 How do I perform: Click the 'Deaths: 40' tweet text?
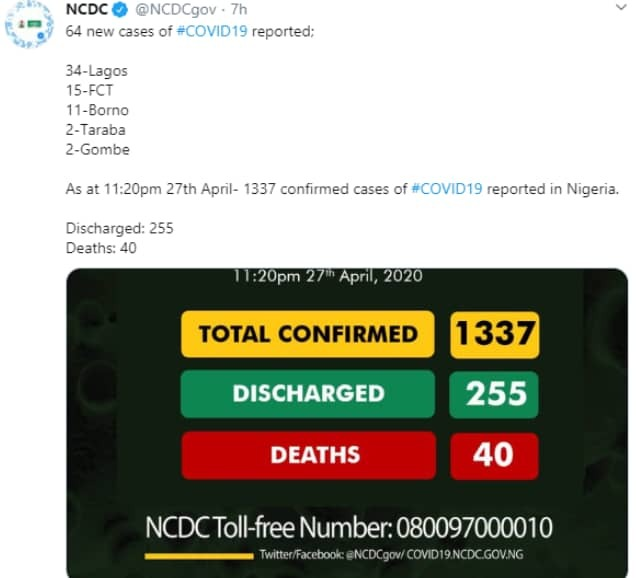pos(101,247)
